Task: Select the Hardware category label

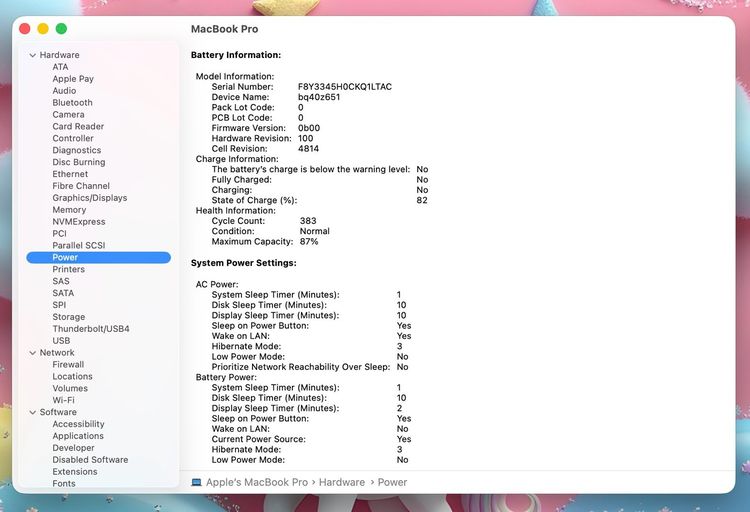Action: coord(59,55)
